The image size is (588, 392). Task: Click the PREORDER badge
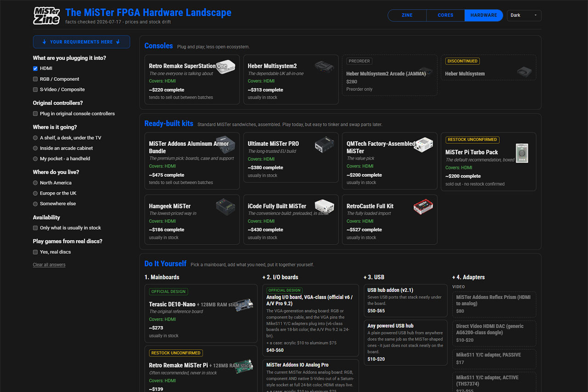(x=359, y=61)
